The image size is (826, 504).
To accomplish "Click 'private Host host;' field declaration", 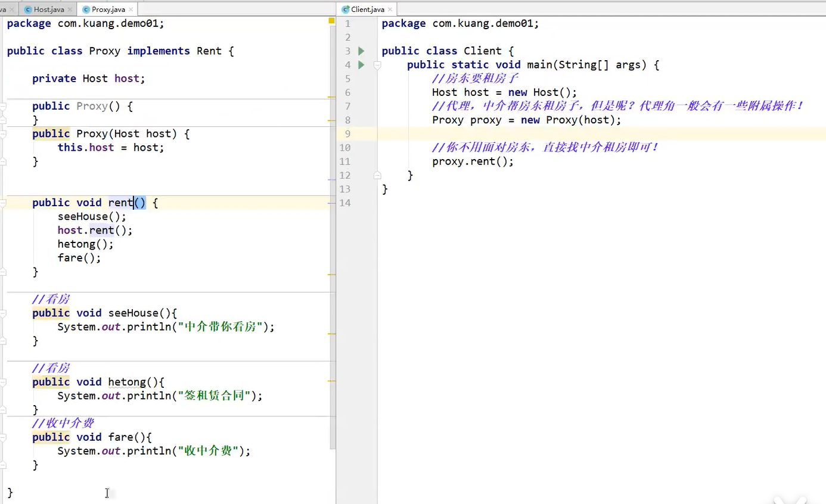I will tap(89, 79).
